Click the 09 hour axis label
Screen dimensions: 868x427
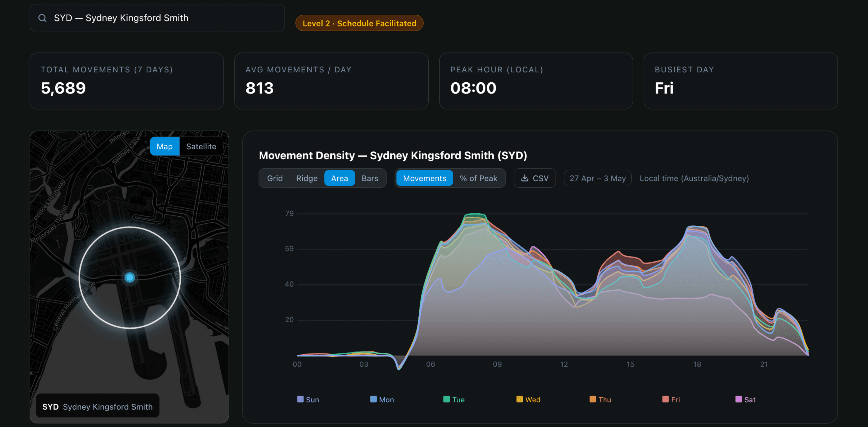click(497, 364)
